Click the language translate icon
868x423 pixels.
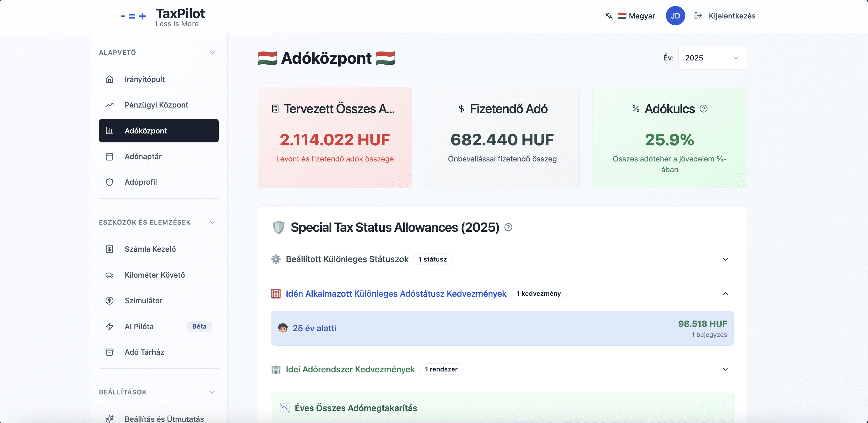click(609, 16)
